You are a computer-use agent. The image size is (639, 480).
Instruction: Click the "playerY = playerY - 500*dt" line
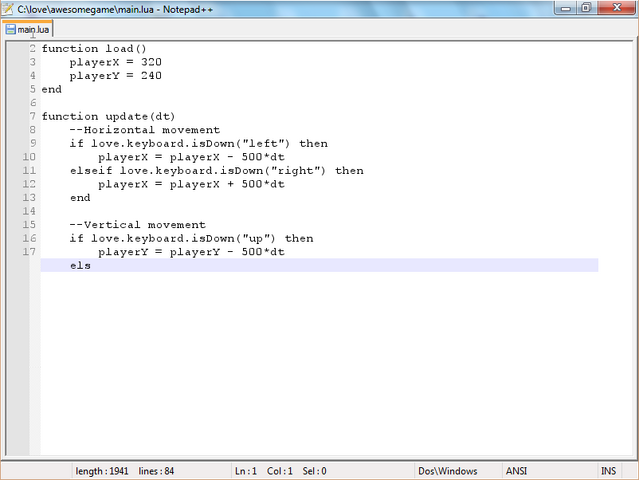191,252
